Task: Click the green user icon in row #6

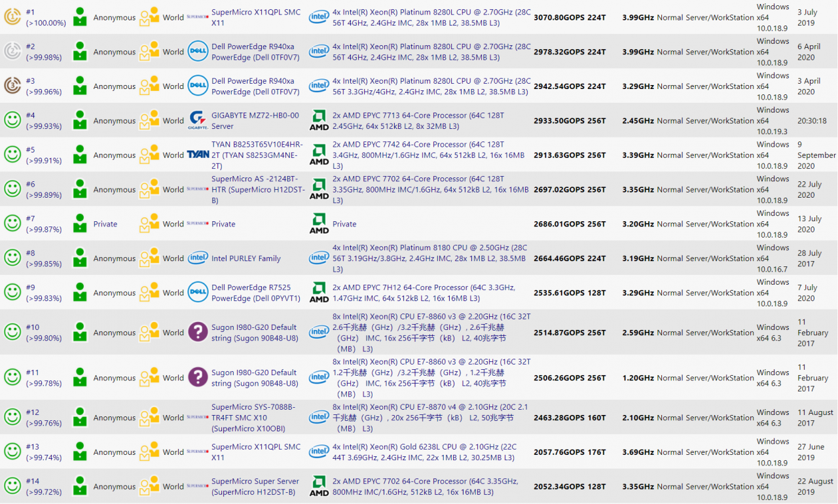Action: (x=80, y=189)
